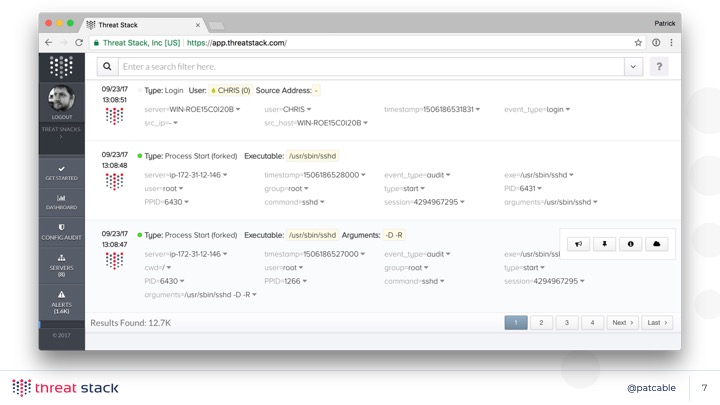Jump to the Last results page
Image resolution: width=720 pixels, height=405 pixels.
(657, 323)
